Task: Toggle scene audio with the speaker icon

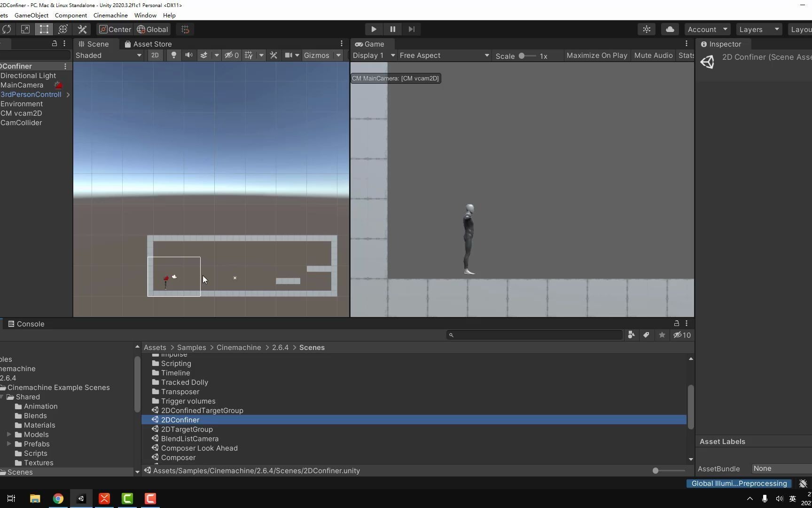Action: pos(188,55)
